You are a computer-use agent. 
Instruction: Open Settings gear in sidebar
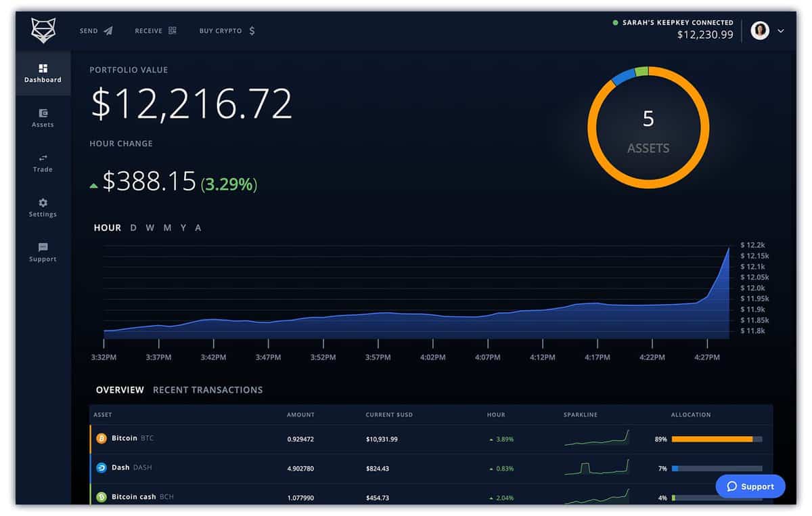pyautogui.click(x=43, y=203)
